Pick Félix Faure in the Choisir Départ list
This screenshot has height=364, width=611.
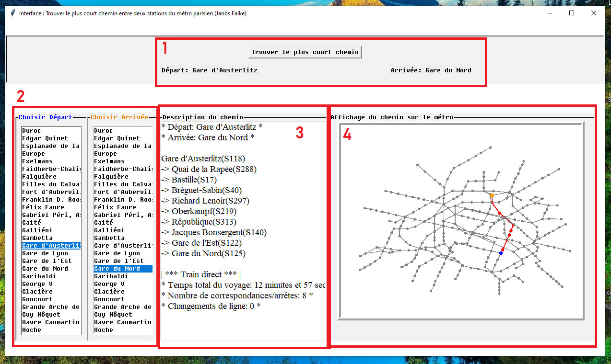click(51, 207)
